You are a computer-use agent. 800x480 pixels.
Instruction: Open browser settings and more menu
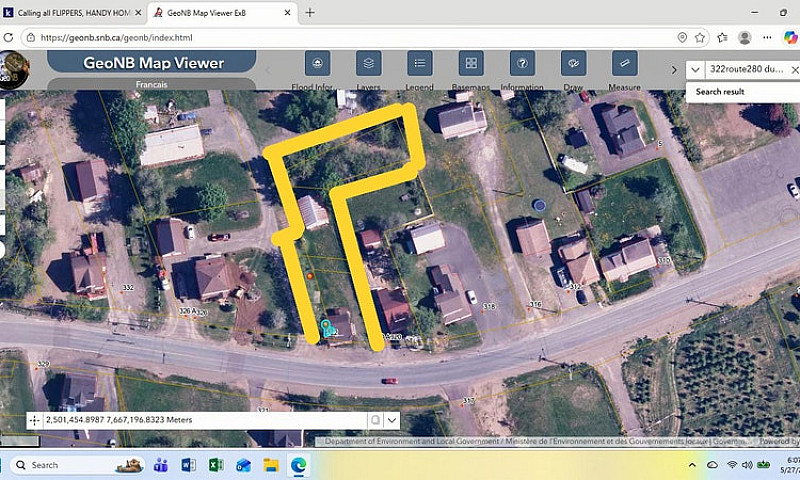click(x=767, y=37)
